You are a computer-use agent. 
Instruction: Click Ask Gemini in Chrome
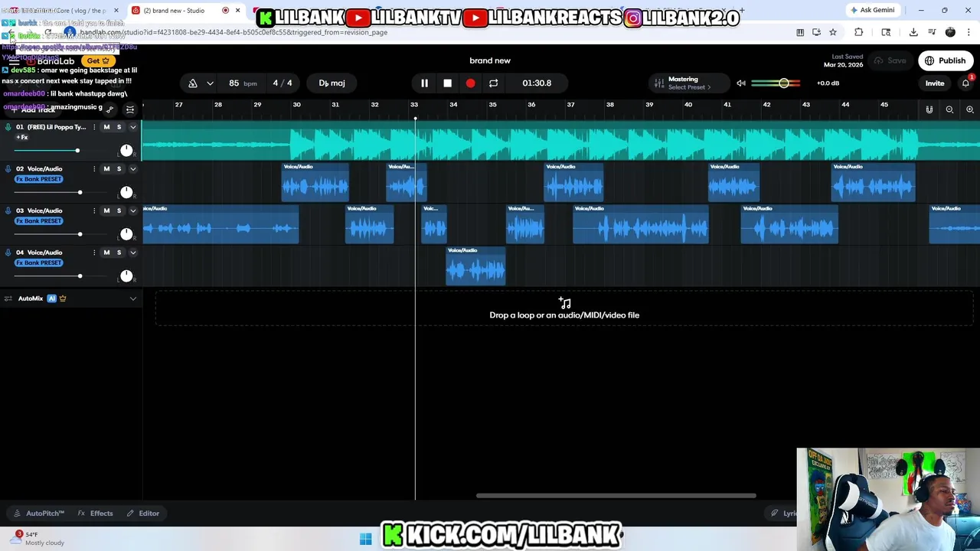coord(872,10)
